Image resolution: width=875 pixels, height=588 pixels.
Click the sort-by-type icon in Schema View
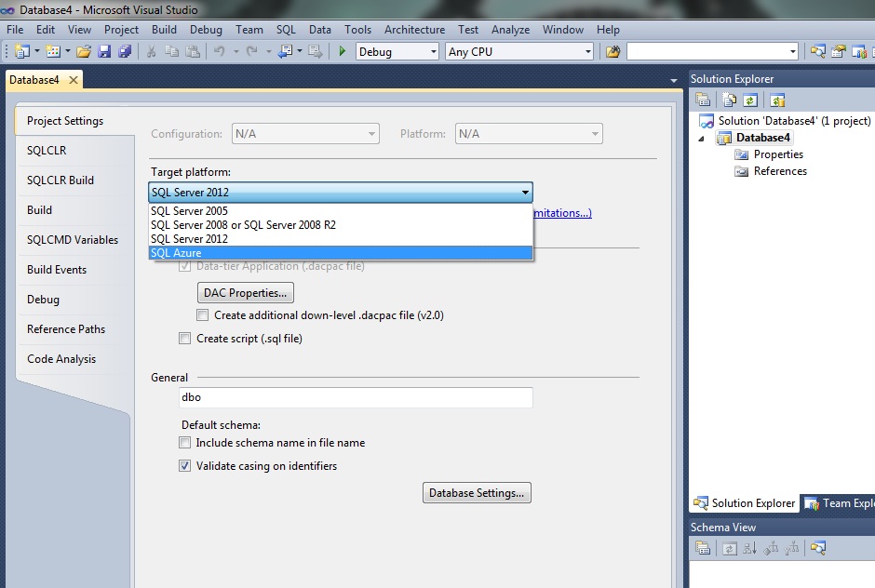click(750, 548)
